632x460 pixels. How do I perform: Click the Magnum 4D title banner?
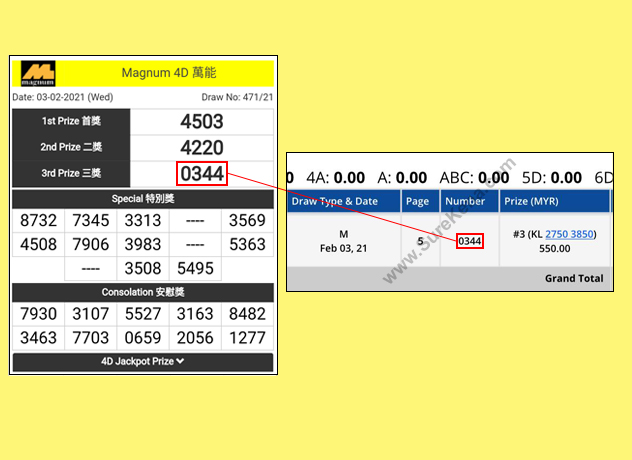point(168,73)
